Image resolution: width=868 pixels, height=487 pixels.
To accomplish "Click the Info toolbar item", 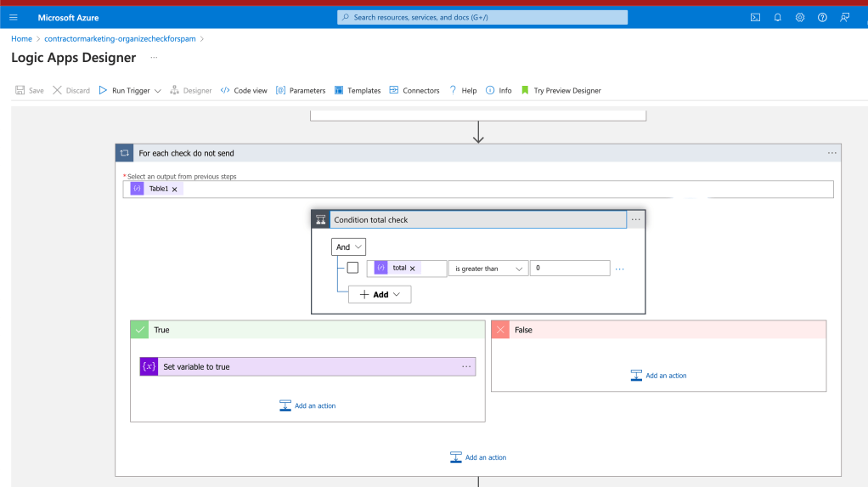I will 499,90.
